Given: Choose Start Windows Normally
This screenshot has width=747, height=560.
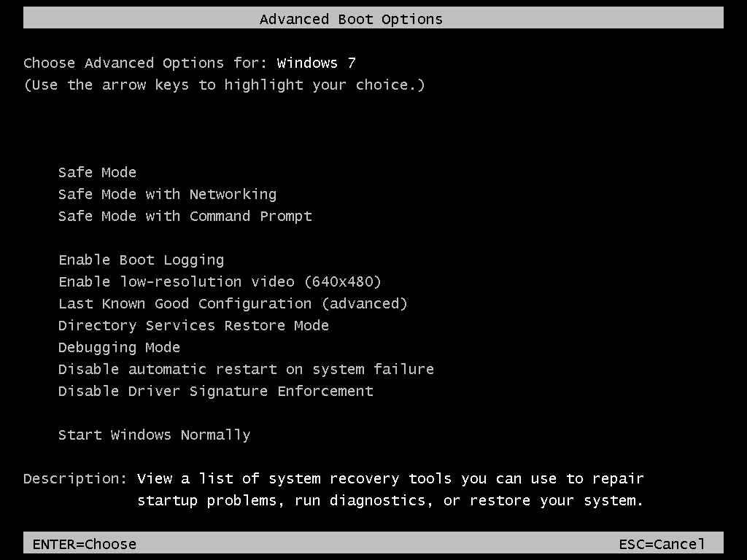Looking at the screenshot, I should (x=155, y=435).
